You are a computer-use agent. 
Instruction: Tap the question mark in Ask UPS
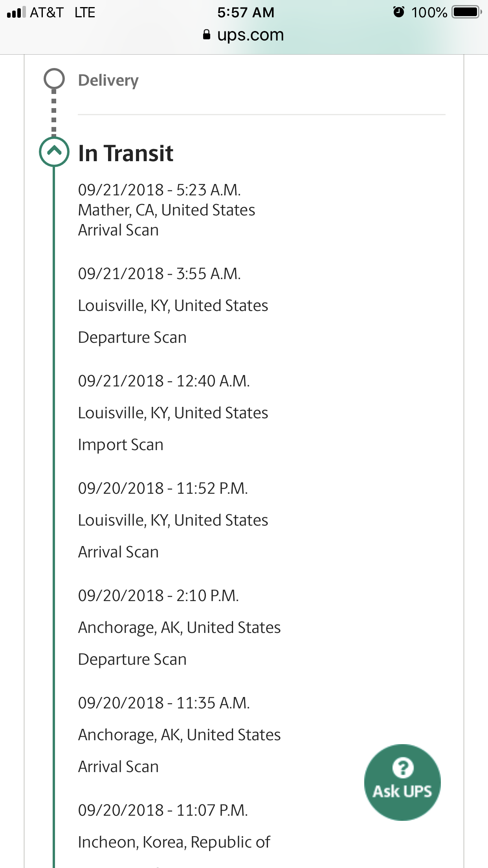403,767
